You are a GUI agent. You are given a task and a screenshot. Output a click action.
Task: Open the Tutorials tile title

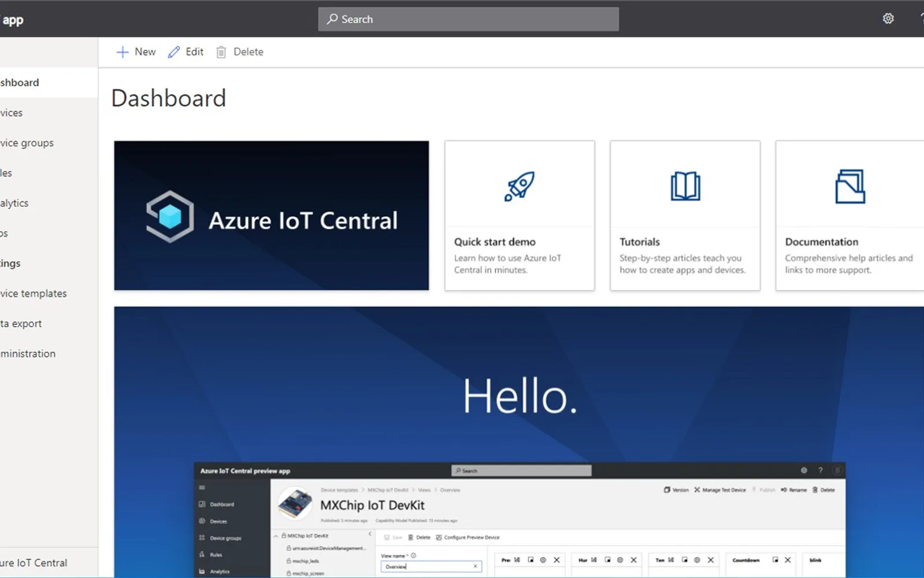639,242
